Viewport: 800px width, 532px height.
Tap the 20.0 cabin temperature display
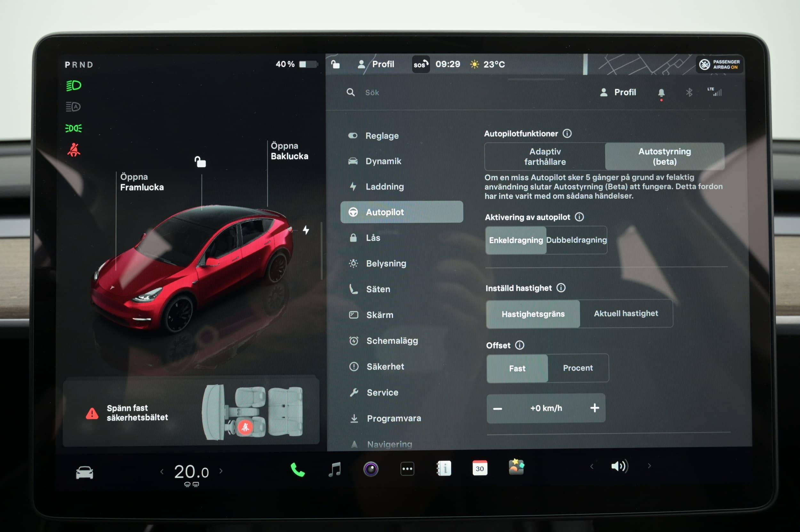point(191,472)
